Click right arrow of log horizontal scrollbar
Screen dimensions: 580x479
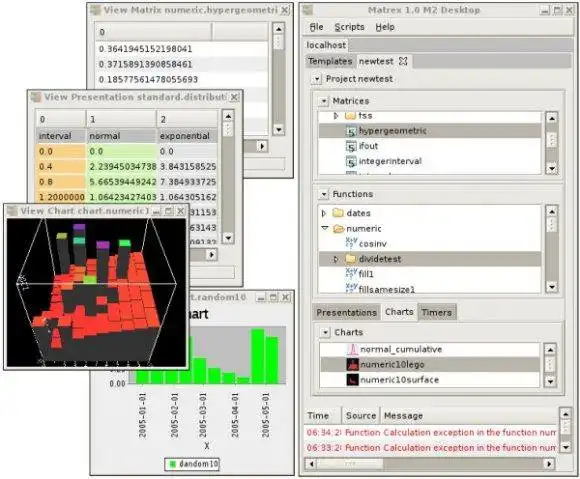(549, 463)
